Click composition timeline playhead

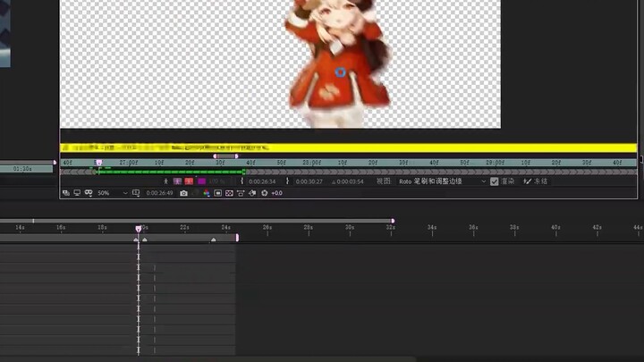coord(139,229)
